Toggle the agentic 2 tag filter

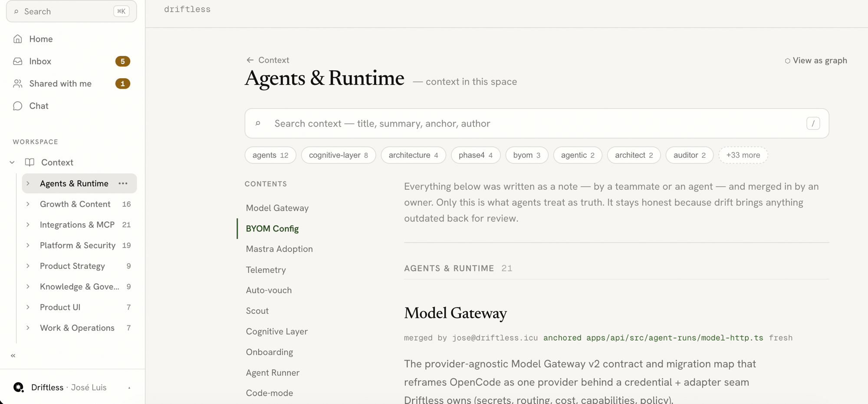[x=578, y=155]
